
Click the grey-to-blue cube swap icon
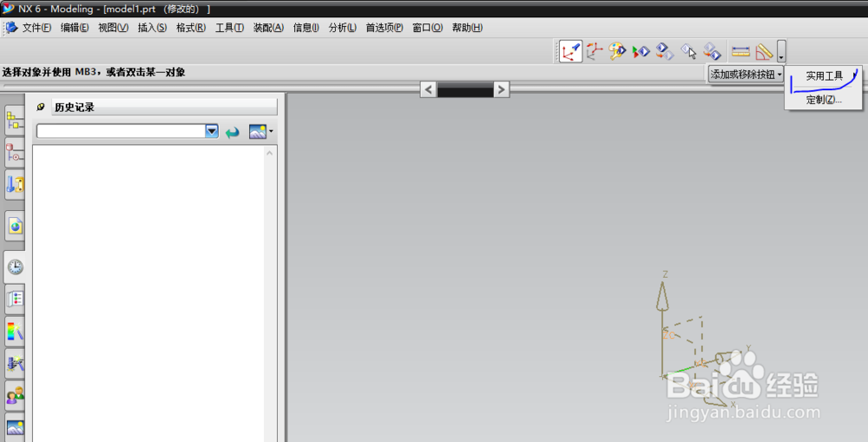point(712,51)
